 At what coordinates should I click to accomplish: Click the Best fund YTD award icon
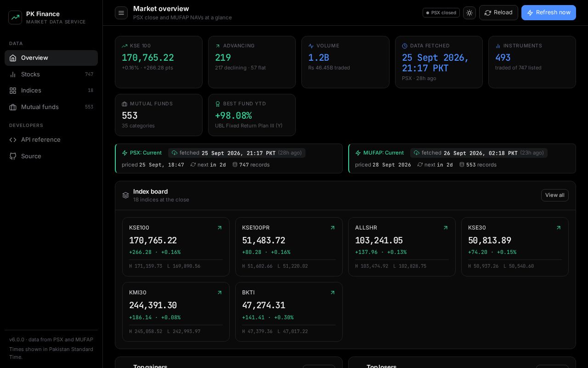[x=218, y=104]
